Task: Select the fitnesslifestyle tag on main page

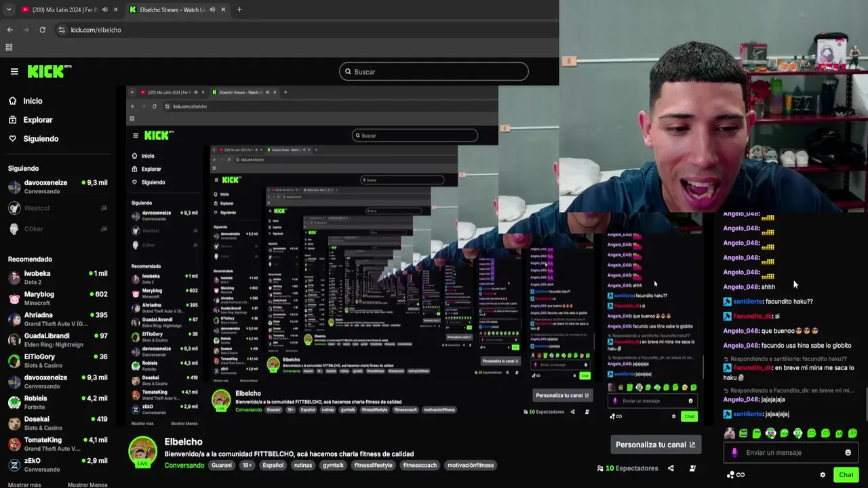Action: (373, 466)
